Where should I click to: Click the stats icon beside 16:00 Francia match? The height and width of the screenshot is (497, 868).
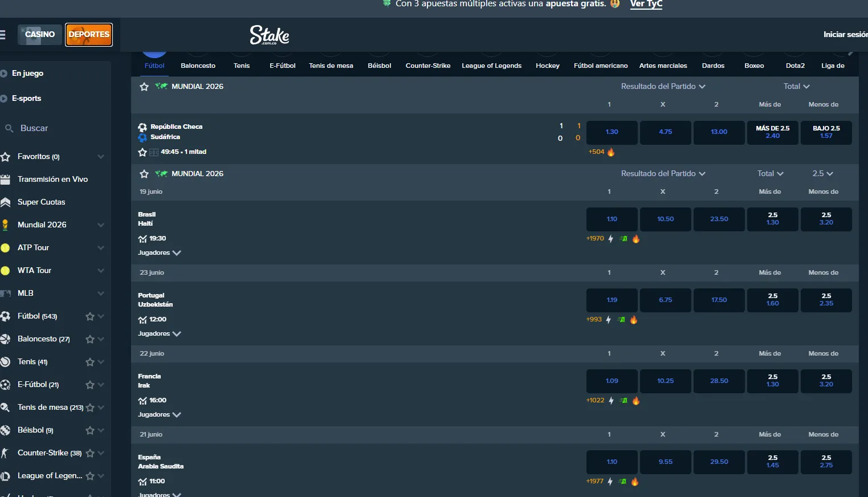142,401
